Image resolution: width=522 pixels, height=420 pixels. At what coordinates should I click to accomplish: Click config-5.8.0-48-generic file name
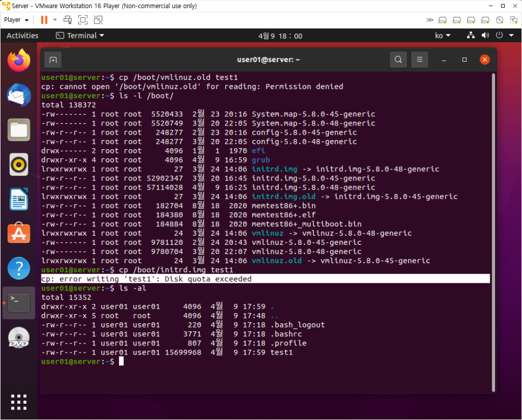coord(304,142)
